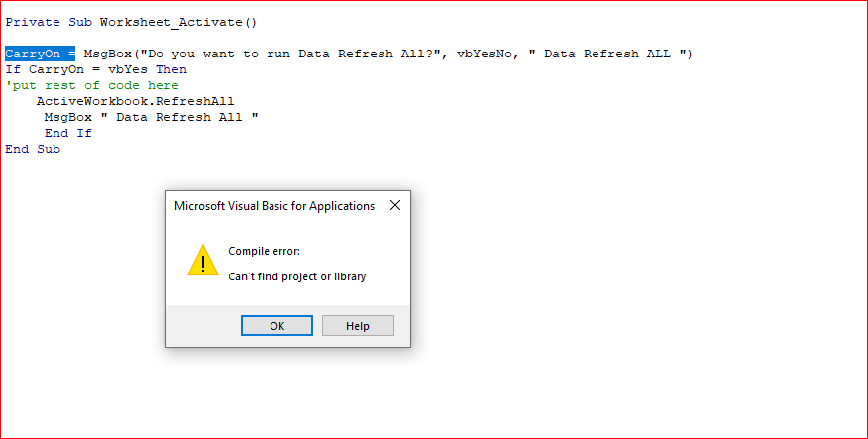Click the " Data Refresh ALL " title string
Screen dimensions: 868x439
point(606,54)
